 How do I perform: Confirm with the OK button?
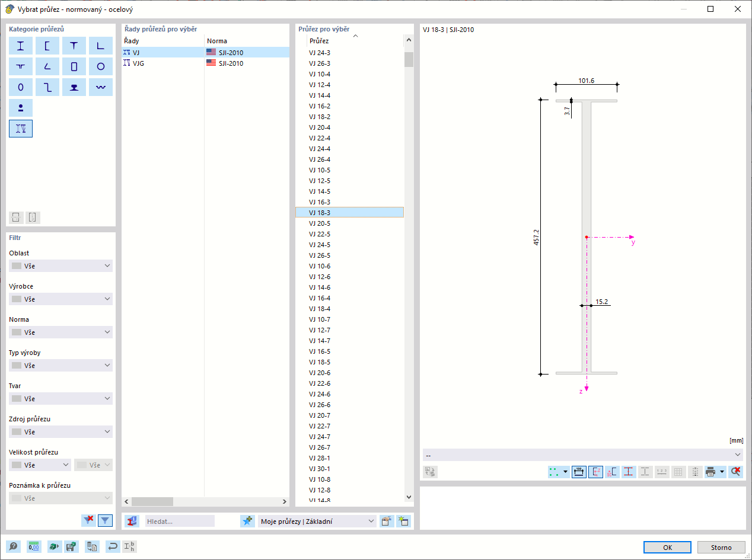click(x=667, y=547)
